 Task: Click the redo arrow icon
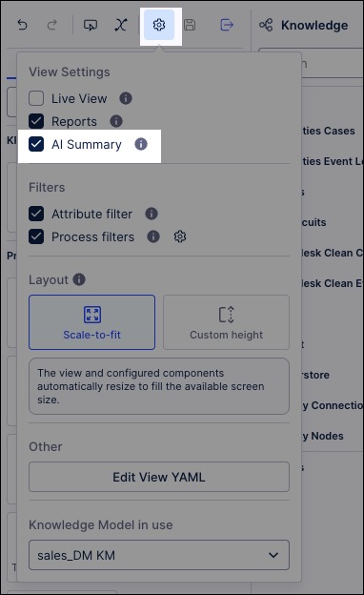(52, 25)
